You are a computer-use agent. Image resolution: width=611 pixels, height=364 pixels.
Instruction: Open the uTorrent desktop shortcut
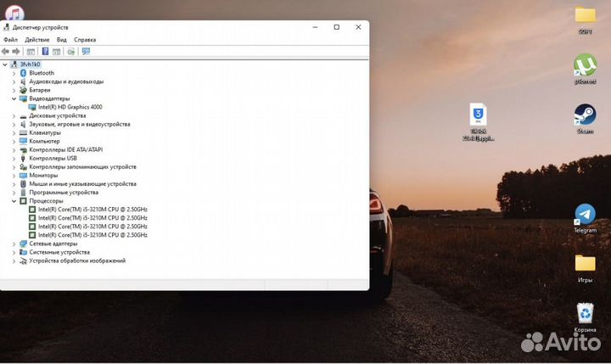(585, 69)
